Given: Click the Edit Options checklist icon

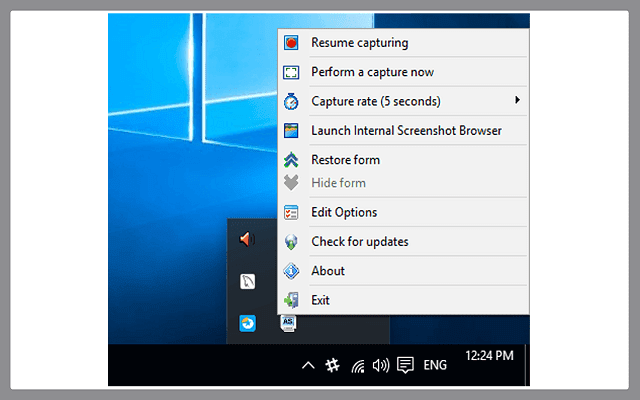Looking at the screenshot, I should click(x=291, y=213).
